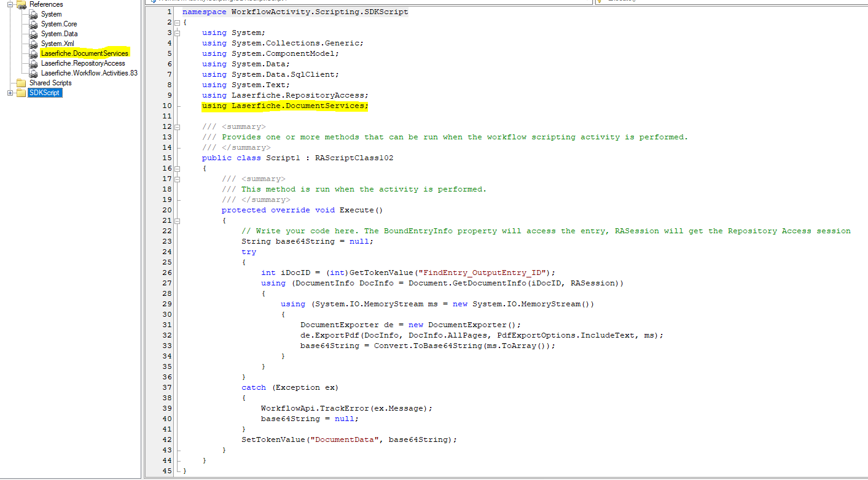Click the WorkflowApi.TrackError statement
868x480 pixels.
(347, 408)
